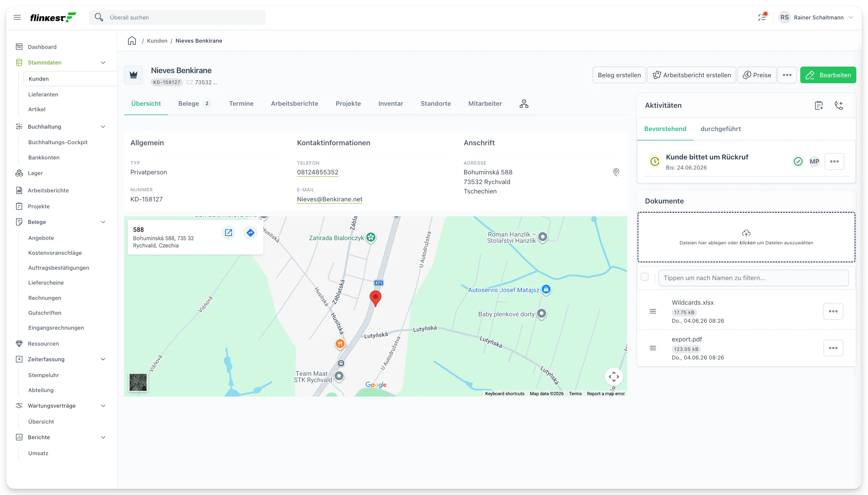Open Stempeluhr in the sidebar
Image resolution: width=868 pixels, height=495 pixels.
(43, 375)
